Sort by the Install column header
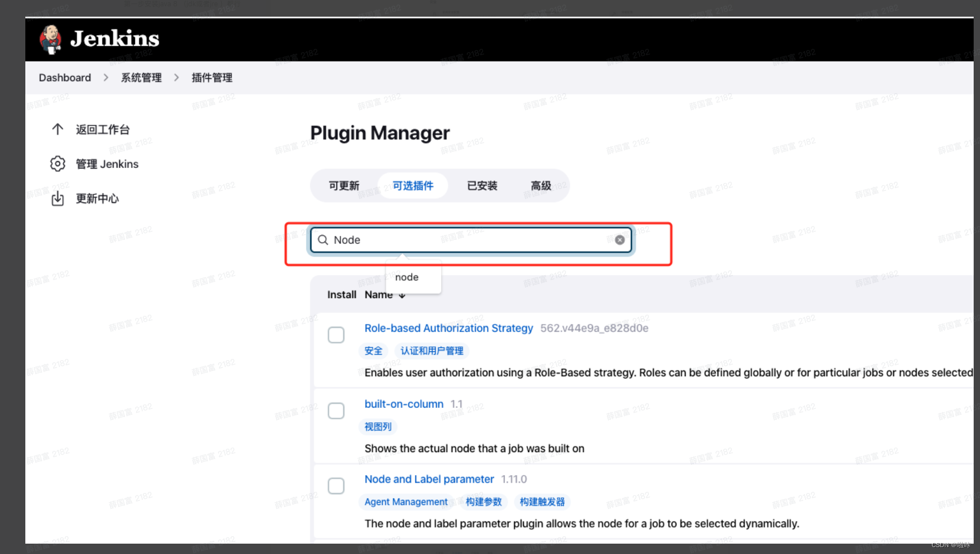This screenshot has width=980, height=554. (x=342, y=295)
